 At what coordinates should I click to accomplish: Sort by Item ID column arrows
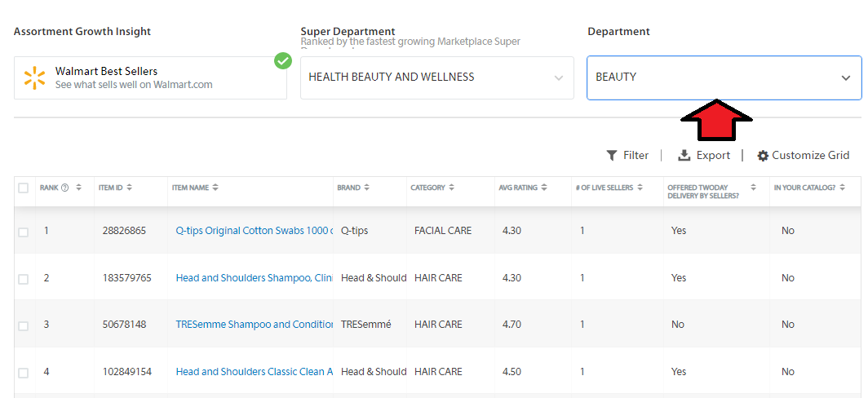129,188
